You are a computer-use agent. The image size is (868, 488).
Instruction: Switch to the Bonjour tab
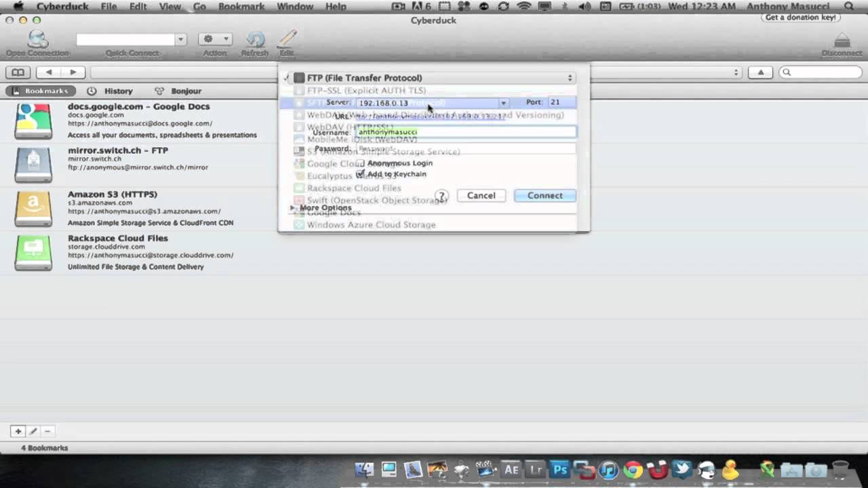pos(178,91)
